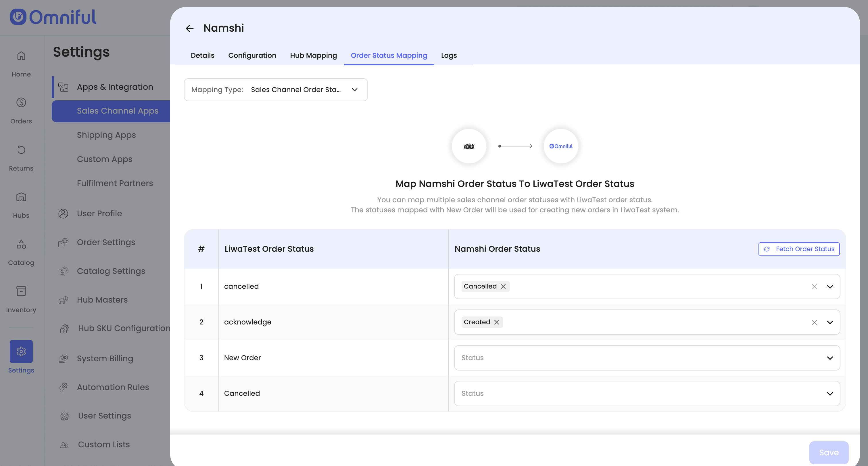This screenshot has width=868, height=466.
Task: Switch to the Logs tab
Action: pos(449,55)
